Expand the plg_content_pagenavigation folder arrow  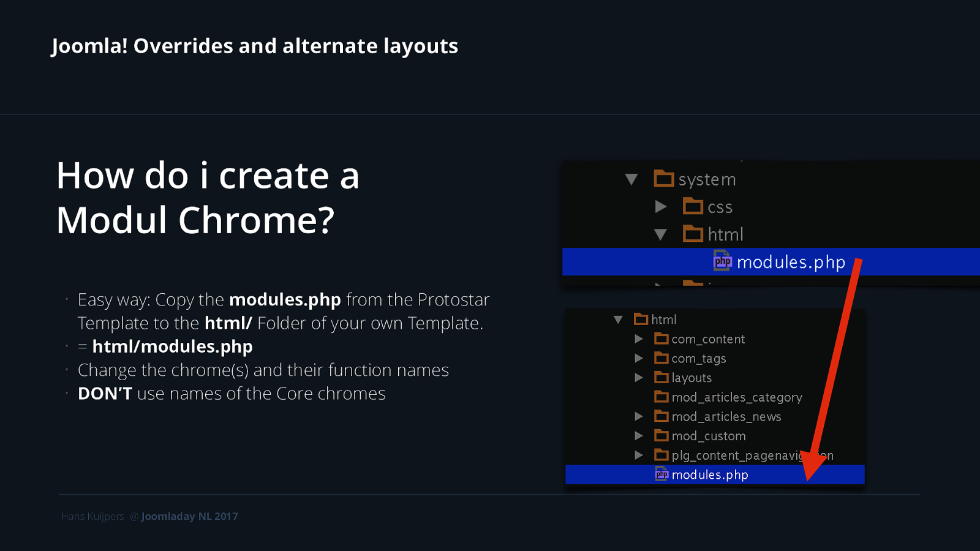tap(639, 455)
